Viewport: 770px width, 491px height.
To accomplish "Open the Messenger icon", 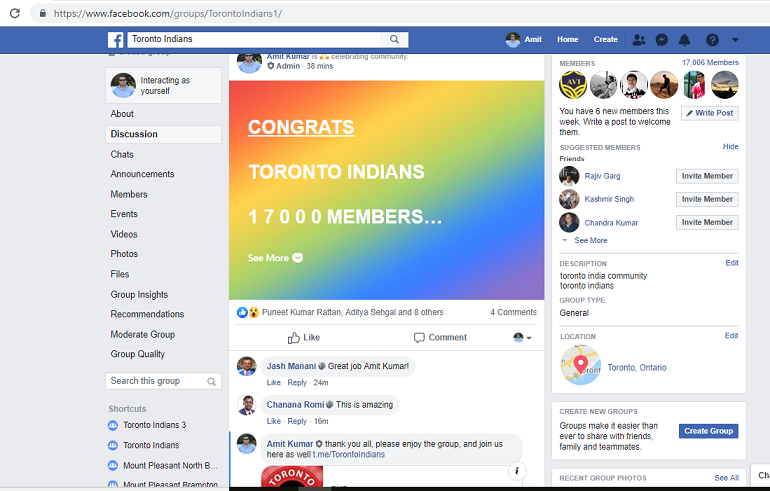I will pos(662,40).
